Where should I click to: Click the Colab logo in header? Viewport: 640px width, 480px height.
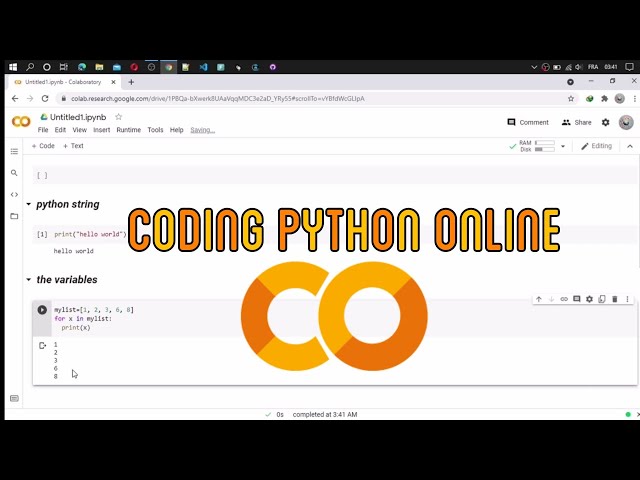pyautogui.click(x=21, y=122)
